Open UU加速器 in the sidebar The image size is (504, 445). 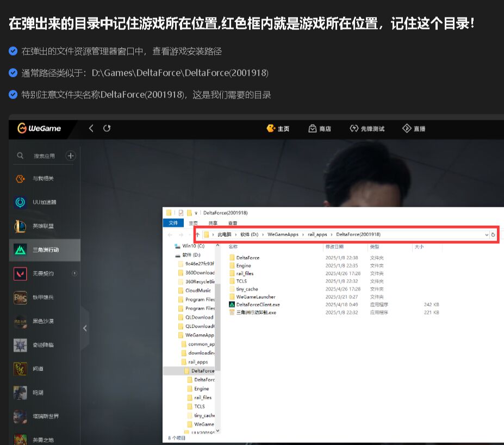(45, 202)
